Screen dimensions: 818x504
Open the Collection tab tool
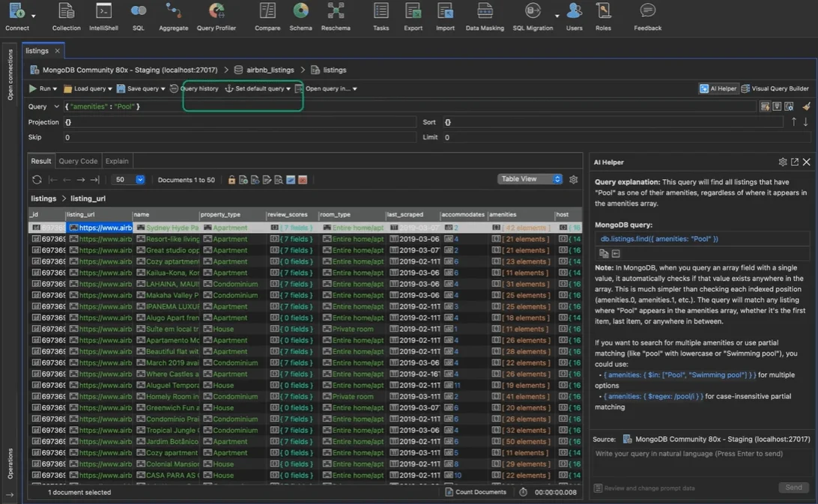[66, 16]
